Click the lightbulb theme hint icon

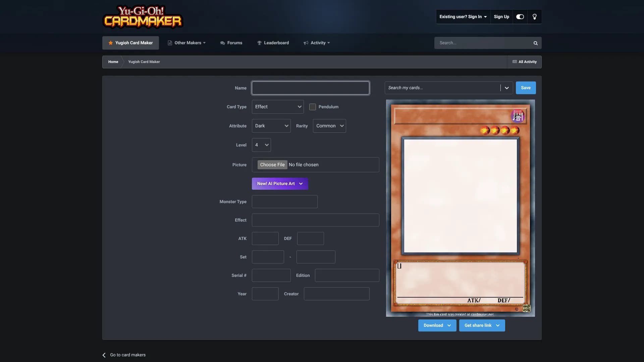point(534,17)
